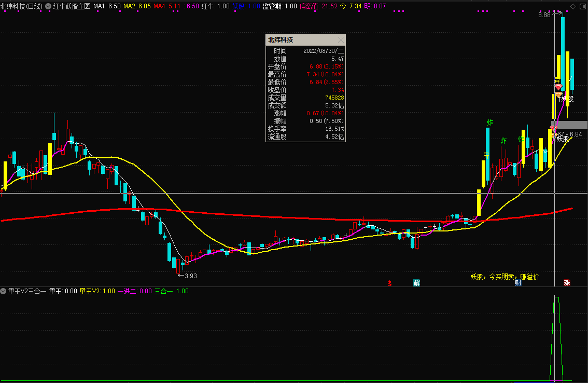Click the 解 marker at chart bottom

coord(416,283)
